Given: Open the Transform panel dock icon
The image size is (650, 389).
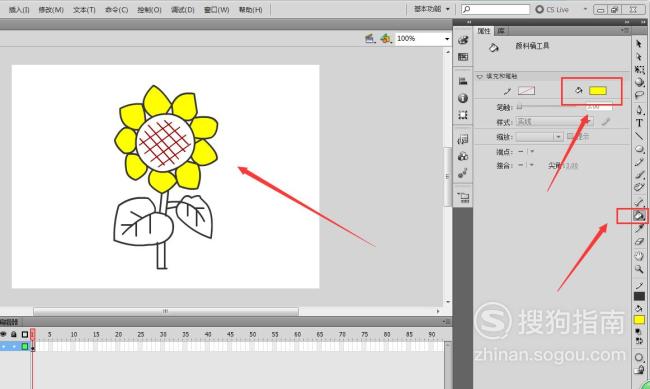Looking at the screenshot, I should coord(463,115).
